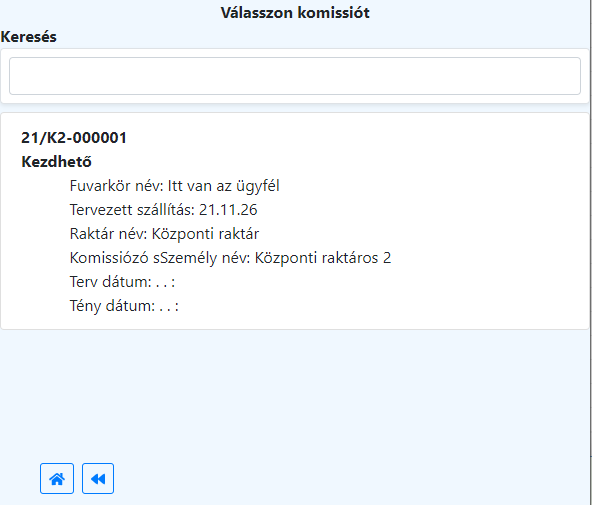Click the 'Válasszon komissiót' heading
The height and width of the screenshot is (505, 592).
click(295, 13)
